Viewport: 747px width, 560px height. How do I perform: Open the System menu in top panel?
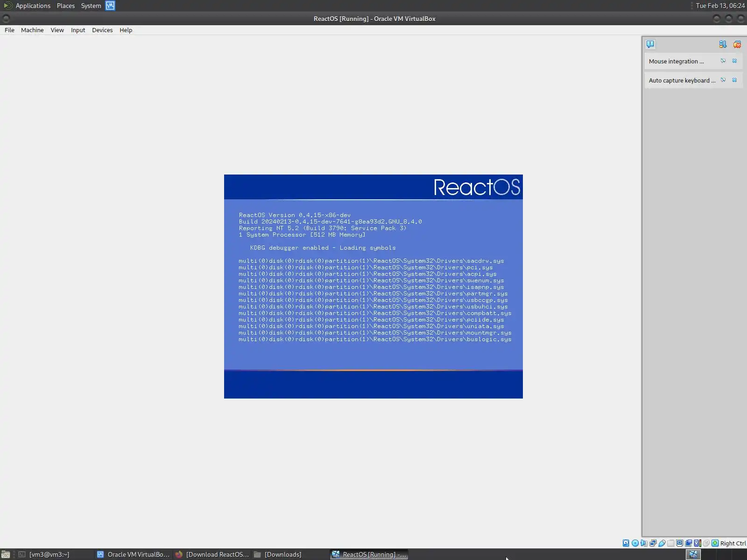(x=91, y=6)
